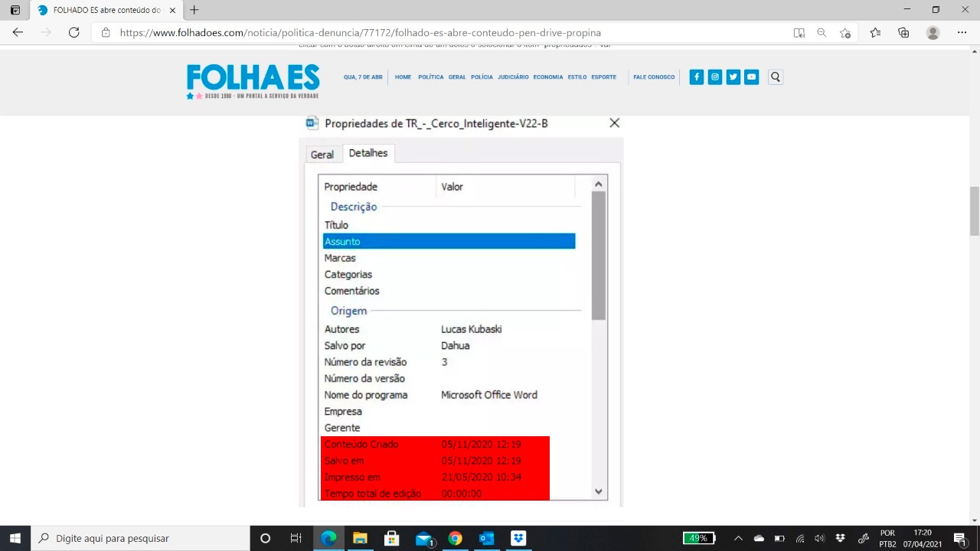Screen dimensions: 980x551
Task: Show hidden system tray icons
Action: 738,538
